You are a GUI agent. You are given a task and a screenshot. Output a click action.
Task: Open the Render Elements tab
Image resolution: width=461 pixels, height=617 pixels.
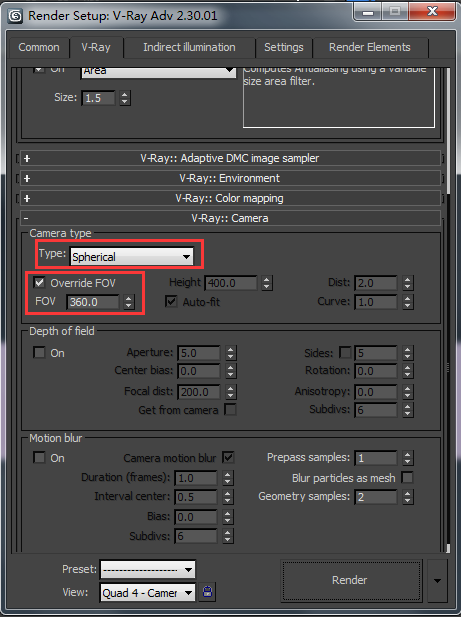tap(369, 48)
